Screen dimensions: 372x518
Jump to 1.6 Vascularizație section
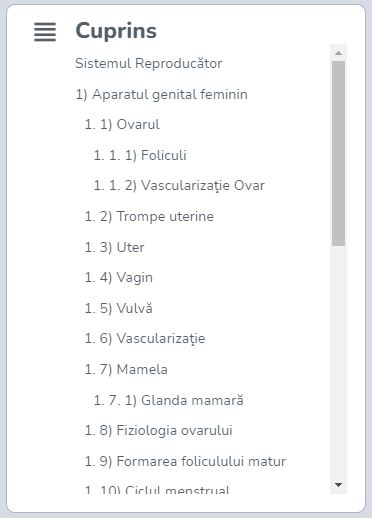pos(145,339)
